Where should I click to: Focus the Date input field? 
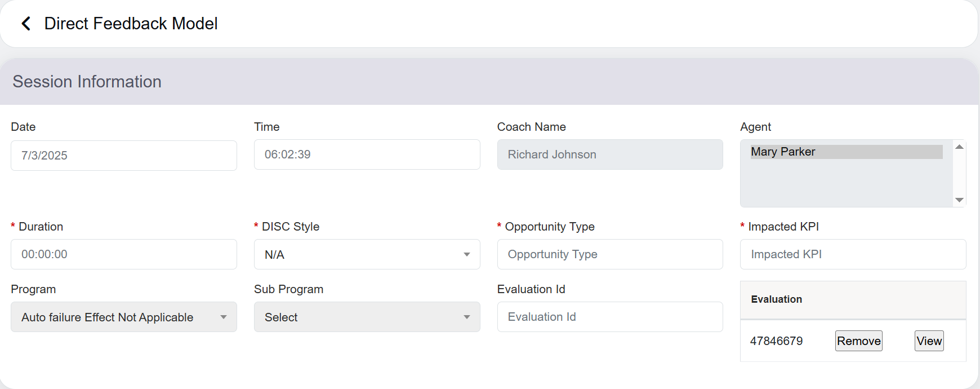[123, 156]
